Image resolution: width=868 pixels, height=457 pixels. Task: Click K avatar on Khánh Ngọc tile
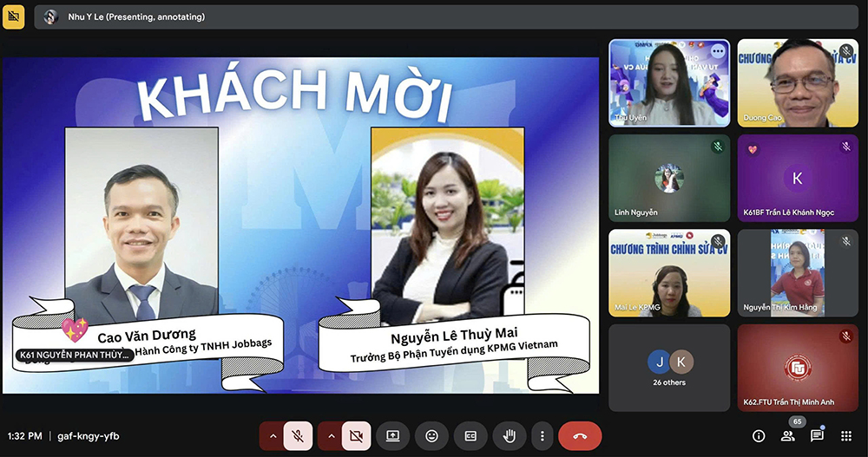[x=798, y=178]
